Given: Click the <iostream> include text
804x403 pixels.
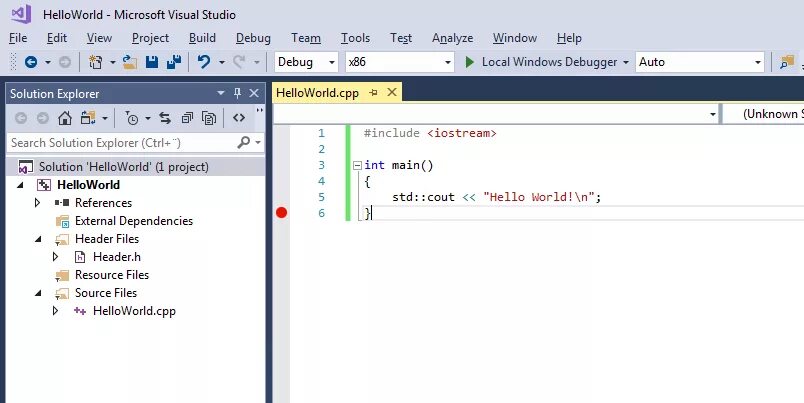Looking at the screenshot, I should 461,133.
